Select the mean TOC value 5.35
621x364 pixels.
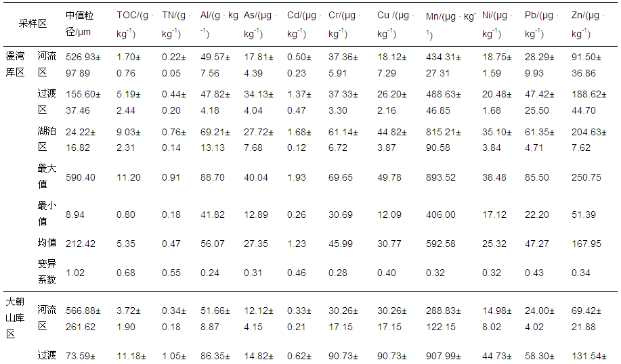tap(127, 244)
